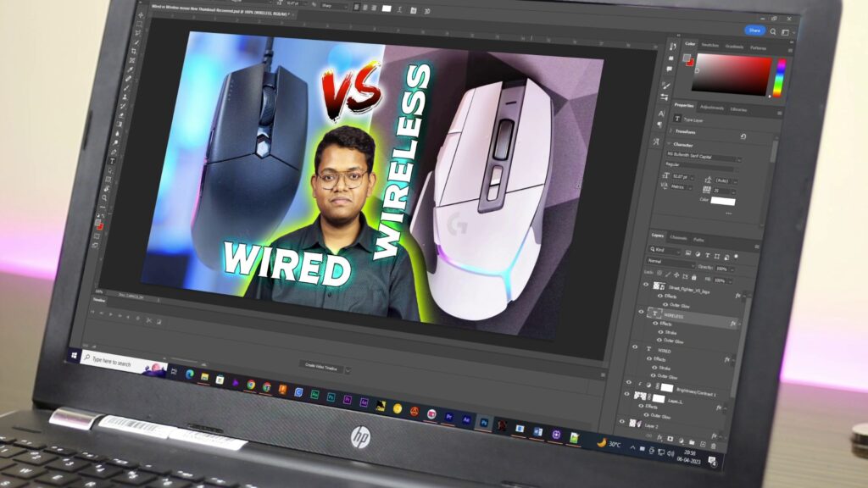Screen dimensions: 868x488
Task: Open the font family dropdown
Action: (703, 157)
